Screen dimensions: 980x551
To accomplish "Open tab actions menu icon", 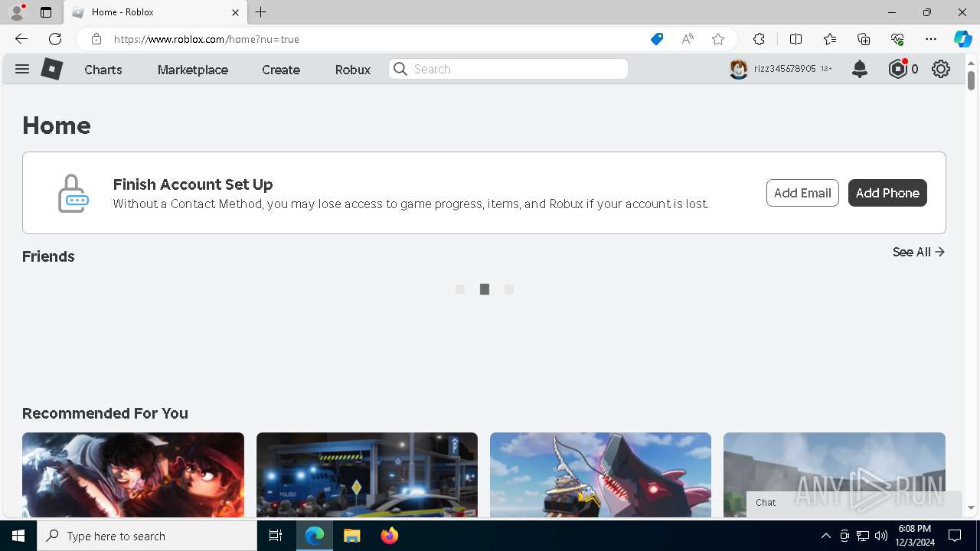I will click(46, 12).
